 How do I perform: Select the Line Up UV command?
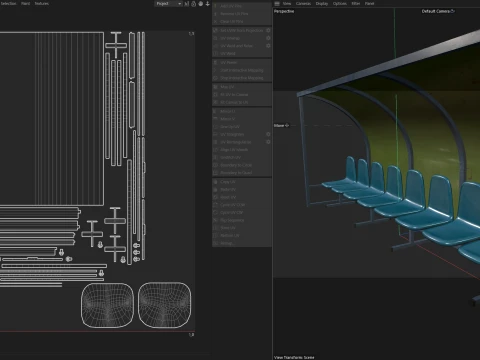[x=242, y=127]
